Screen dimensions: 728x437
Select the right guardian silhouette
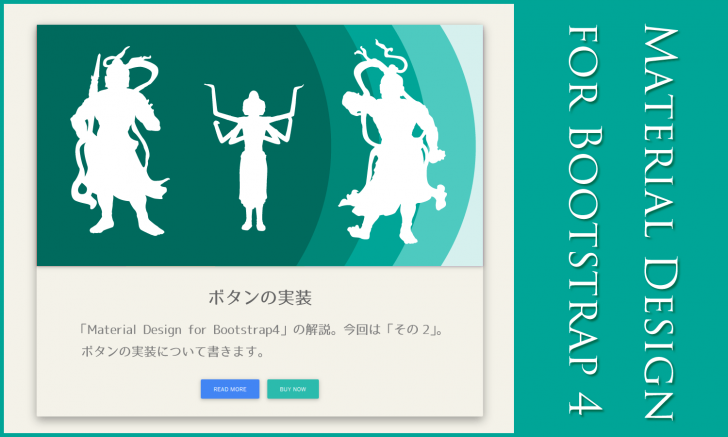(x=385, y=150)
